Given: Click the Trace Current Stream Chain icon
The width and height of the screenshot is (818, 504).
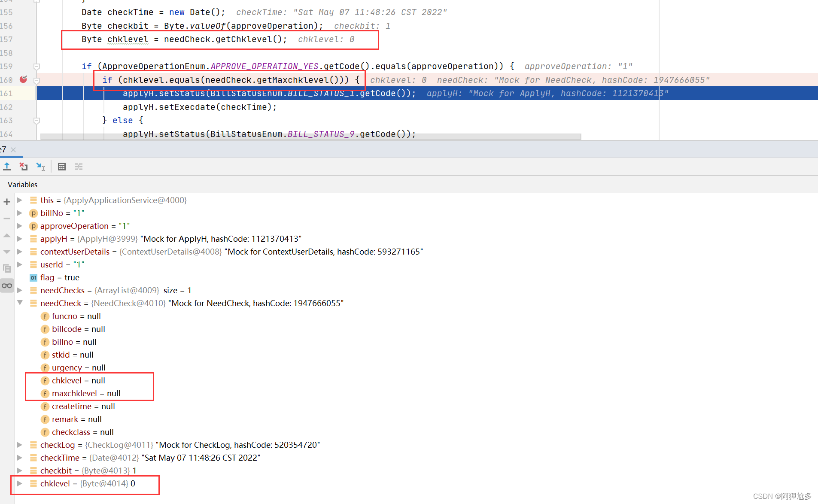Looking at the screenshot, I should tap(79, 167).
